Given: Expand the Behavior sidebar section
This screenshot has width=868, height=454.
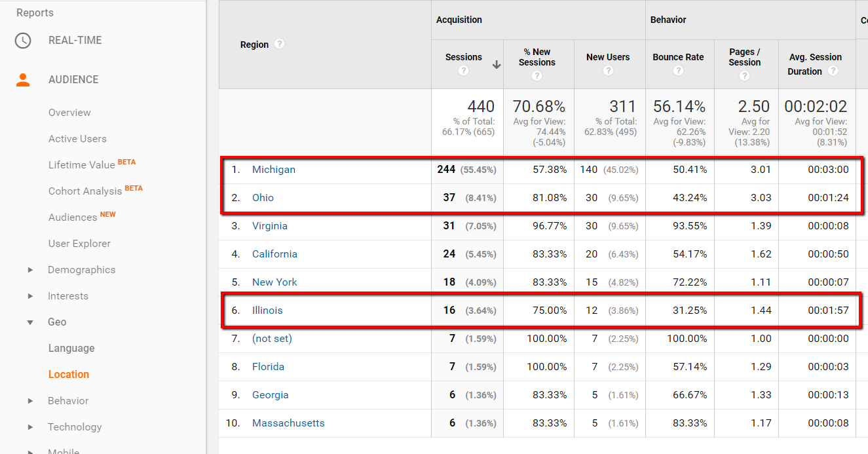Looking at the screenshot, I should point(30,401).
